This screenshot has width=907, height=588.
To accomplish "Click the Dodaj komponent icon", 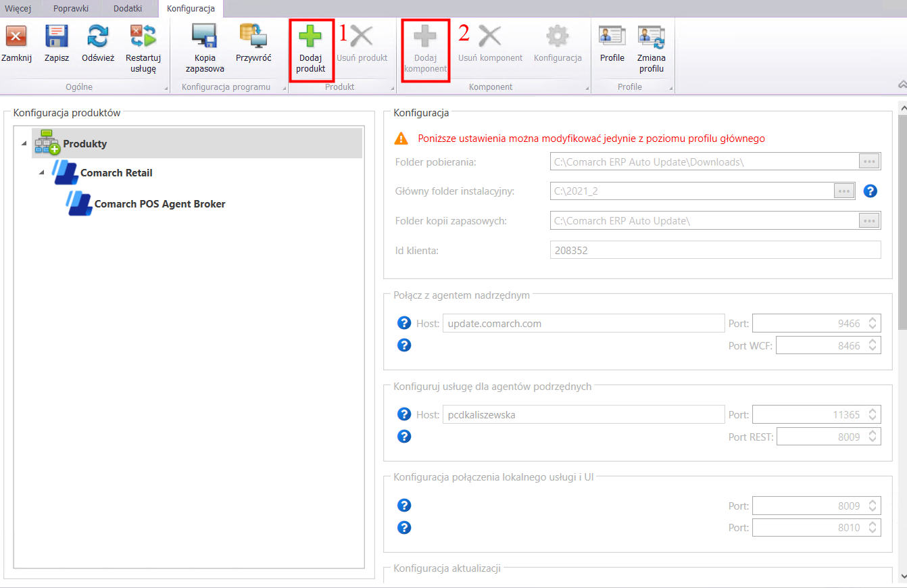I will [425, 36].
